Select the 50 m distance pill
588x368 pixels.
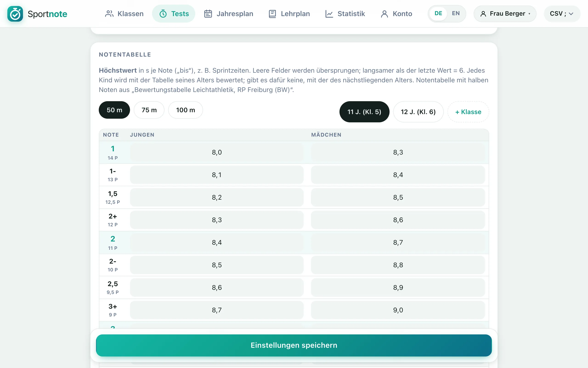click(x=114, y=110)
